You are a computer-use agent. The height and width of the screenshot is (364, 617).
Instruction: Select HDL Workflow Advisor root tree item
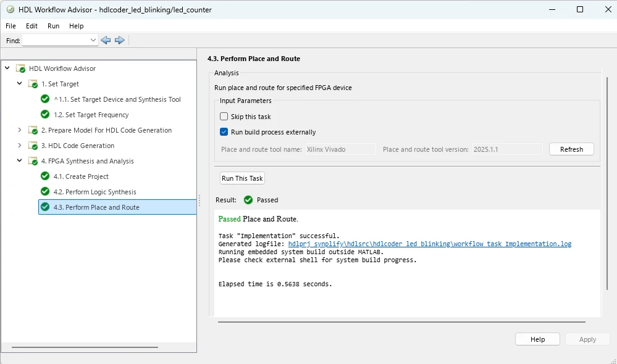tap(62, 68)
